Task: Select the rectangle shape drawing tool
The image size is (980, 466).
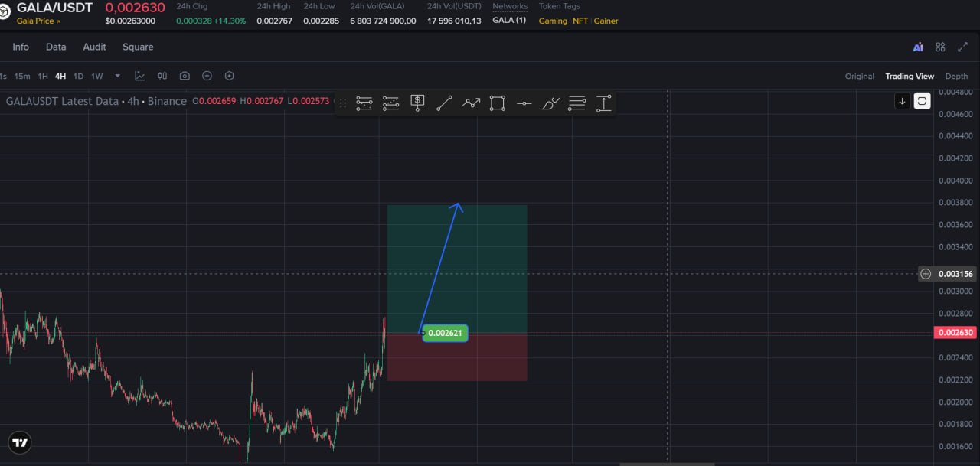Action: (x=498, y=103)
